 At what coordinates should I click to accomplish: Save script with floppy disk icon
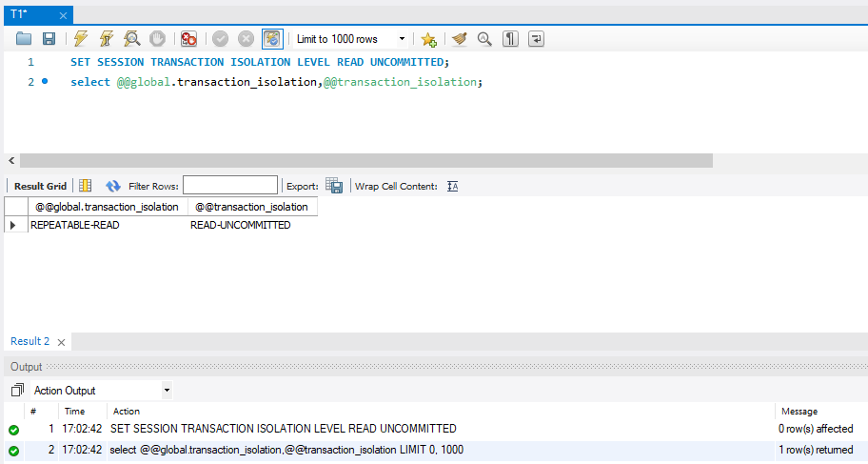[49, 39]
